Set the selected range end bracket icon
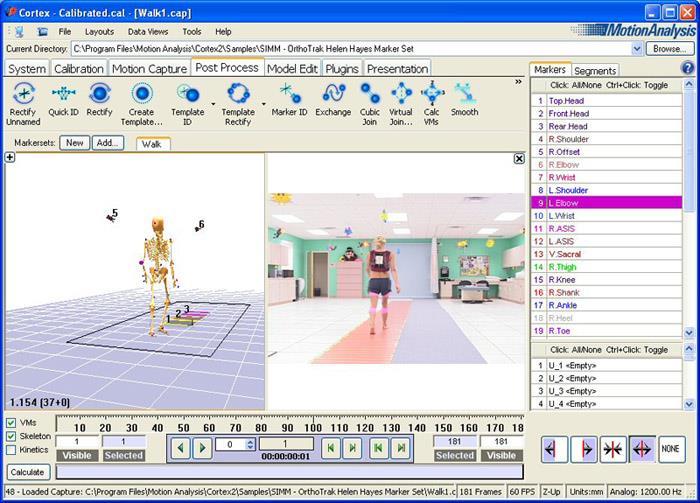Viewport: 700px width, 503px height. coord(583,449)
